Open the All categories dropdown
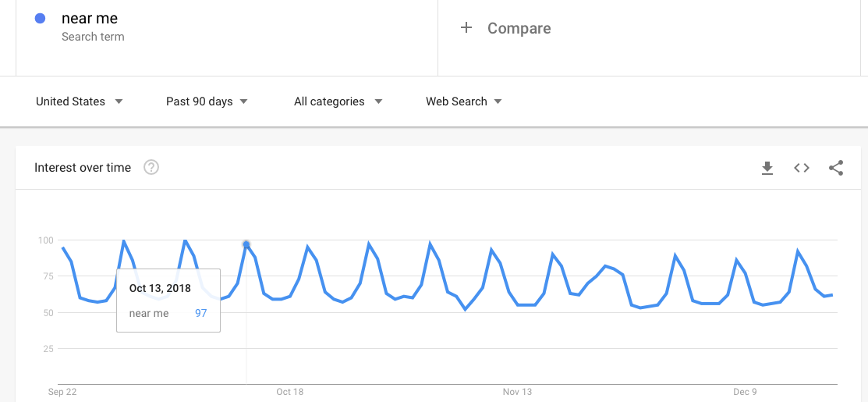Viewport: 868px width, 402px height. point(338,101)
